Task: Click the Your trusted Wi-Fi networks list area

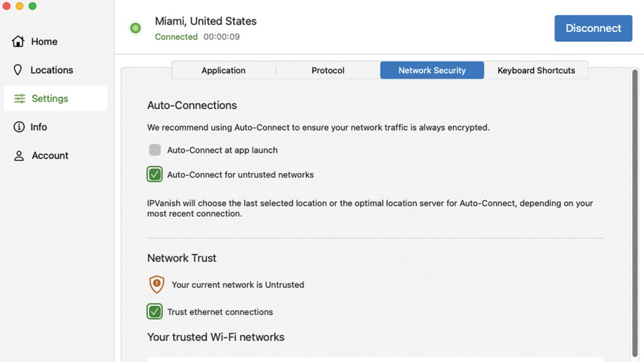Action: pos(375,359)
